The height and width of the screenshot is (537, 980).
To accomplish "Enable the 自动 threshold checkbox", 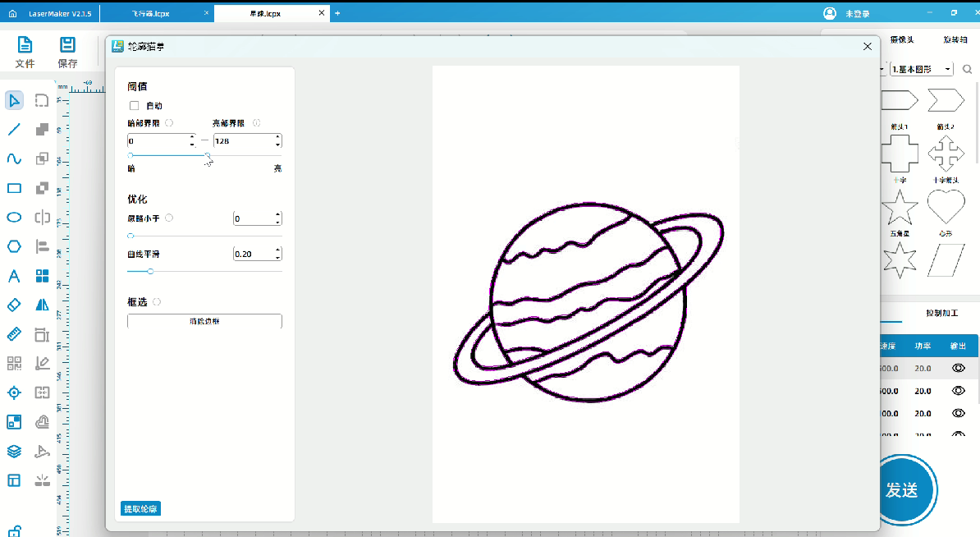I will [x=135, y=106].
